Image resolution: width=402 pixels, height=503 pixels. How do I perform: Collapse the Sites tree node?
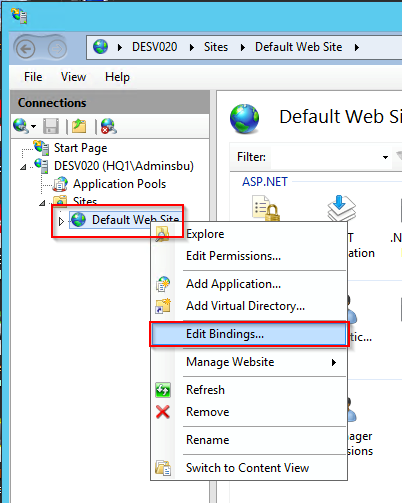pos(42,203)
